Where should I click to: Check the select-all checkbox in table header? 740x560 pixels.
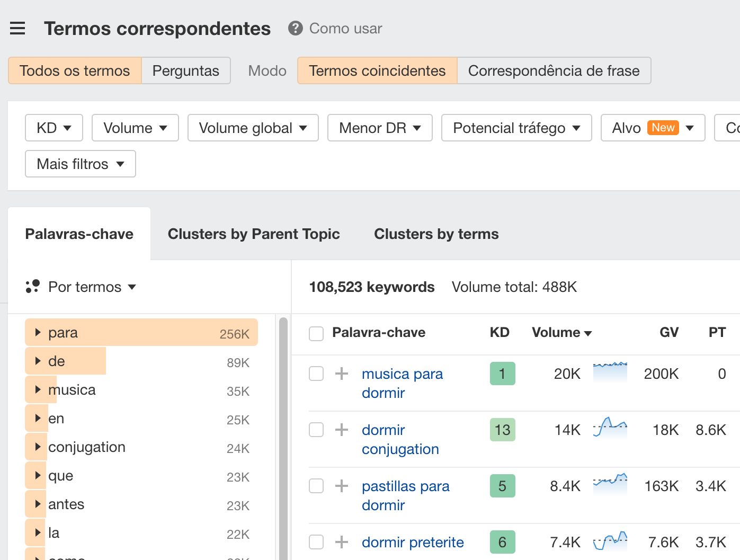pyautogui.click(x=316, y=333)
